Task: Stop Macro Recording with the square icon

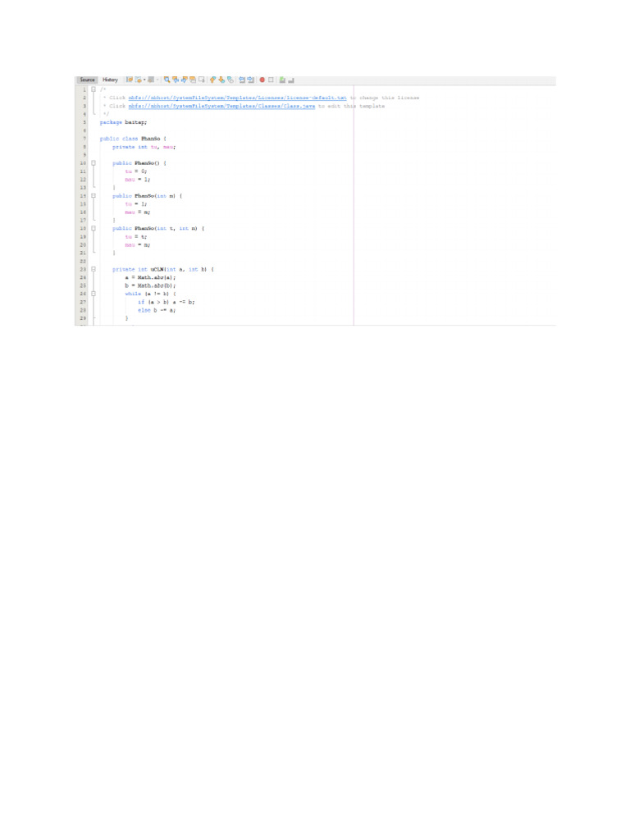Action: coord(271,80)
